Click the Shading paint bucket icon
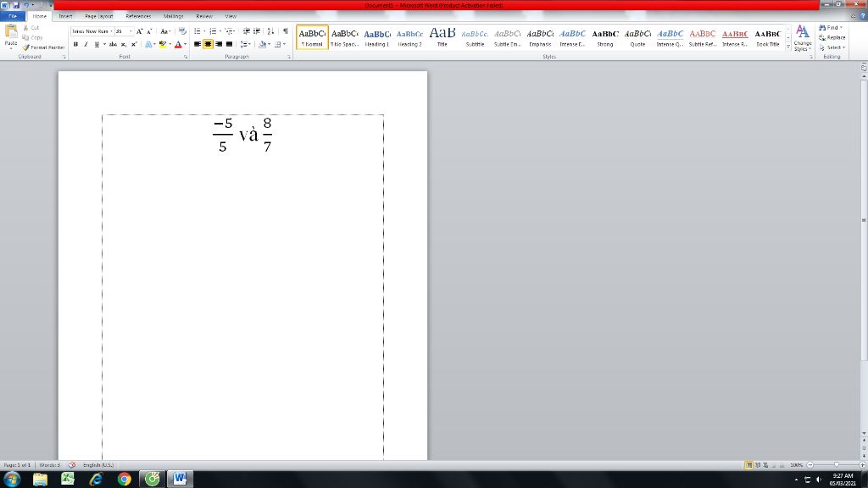 [262, 44]
